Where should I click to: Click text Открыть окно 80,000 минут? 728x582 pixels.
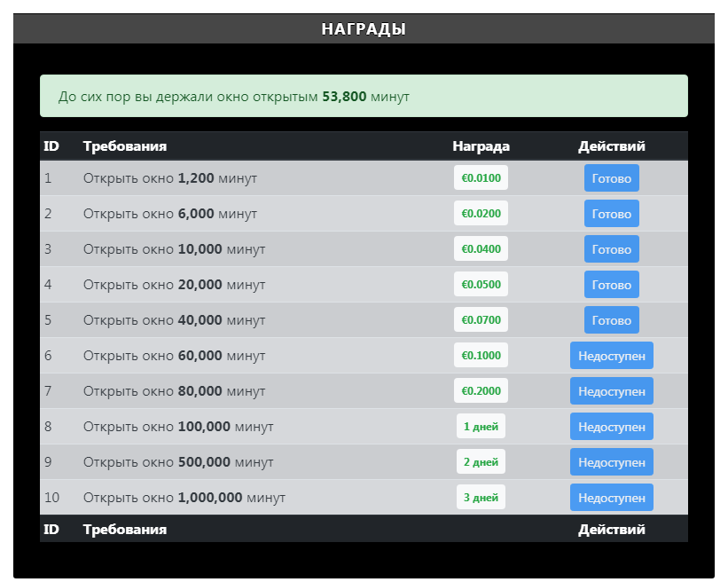pyautogui.click(x=174, y=391)
